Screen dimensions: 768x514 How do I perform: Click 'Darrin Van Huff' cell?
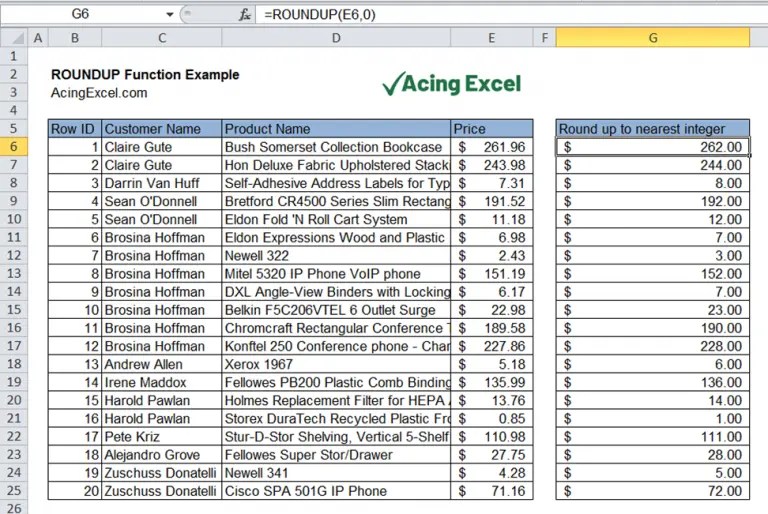[162, 183]
